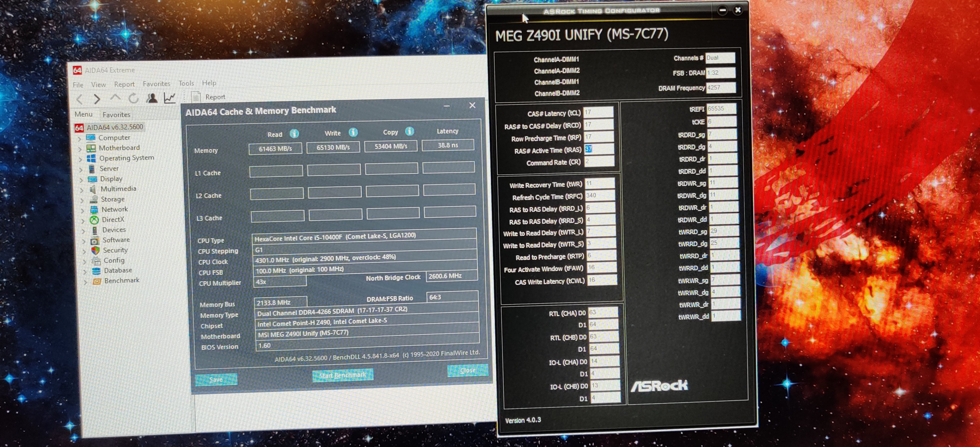The image size is (980, 447).
Task: Click the Read info icon
Action: click(x=294, y=133)
